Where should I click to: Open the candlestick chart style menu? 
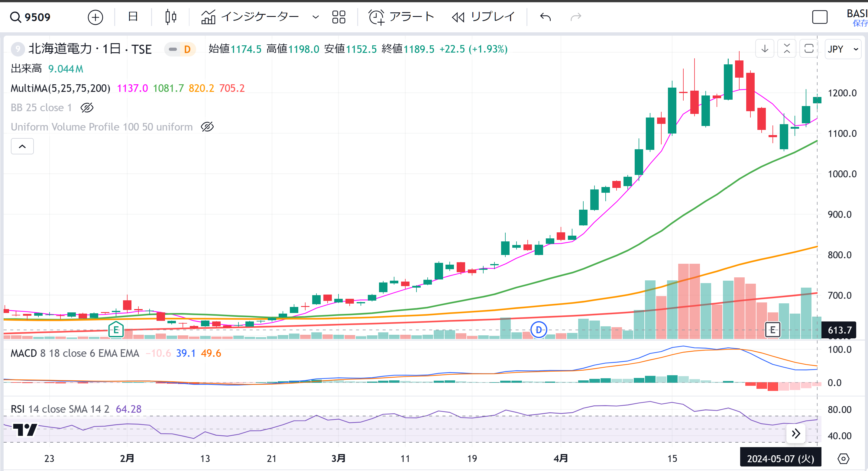(x=171, y=17)
